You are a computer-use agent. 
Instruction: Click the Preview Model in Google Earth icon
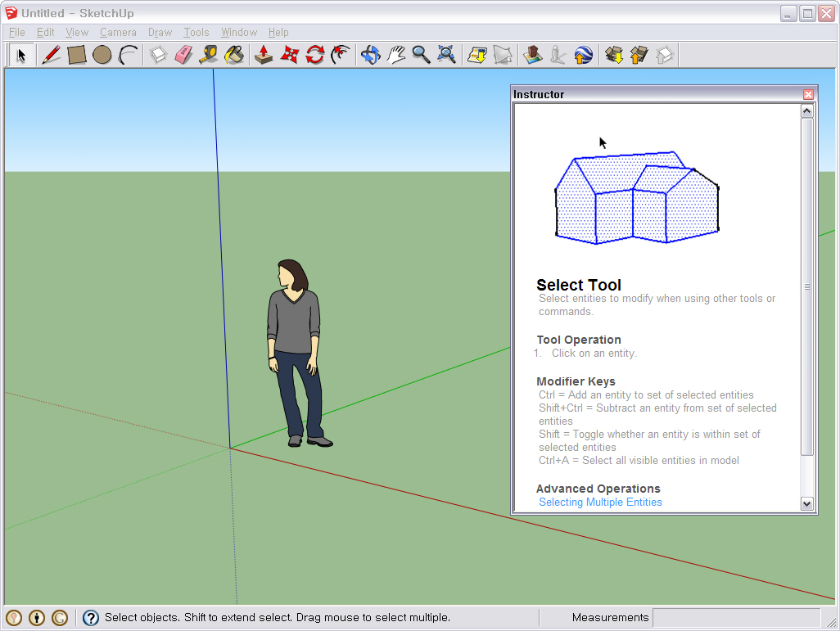[584, 55]
